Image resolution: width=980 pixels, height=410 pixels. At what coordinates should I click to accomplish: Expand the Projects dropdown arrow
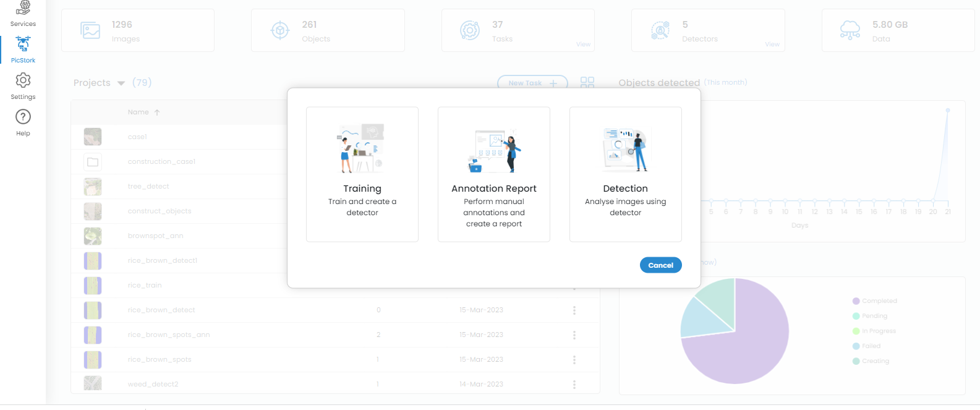click(x=121, y=83)
